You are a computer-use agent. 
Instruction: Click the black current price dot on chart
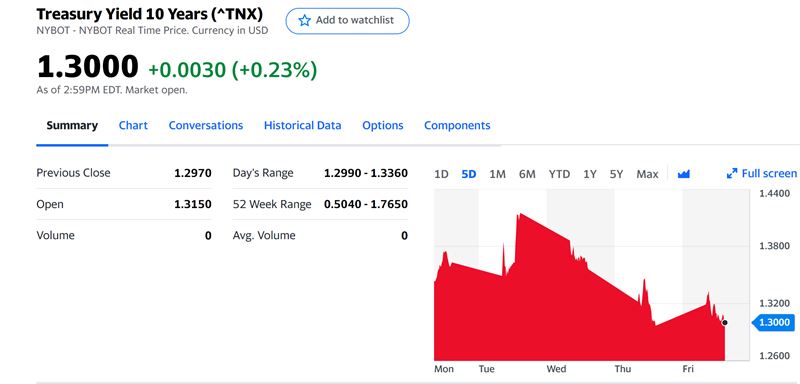[x=724, y=322]
